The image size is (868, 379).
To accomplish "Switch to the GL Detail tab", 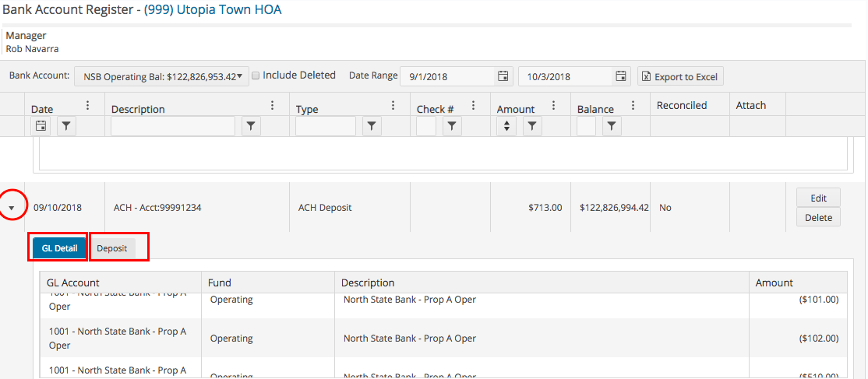I will click(x=59, y=248).
